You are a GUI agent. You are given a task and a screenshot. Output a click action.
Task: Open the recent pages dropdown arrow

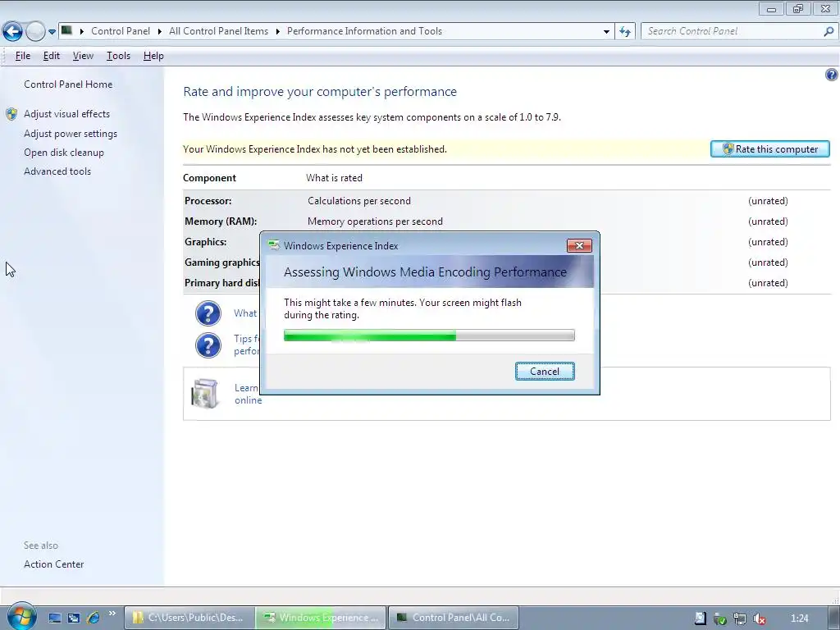coord(52,32)
